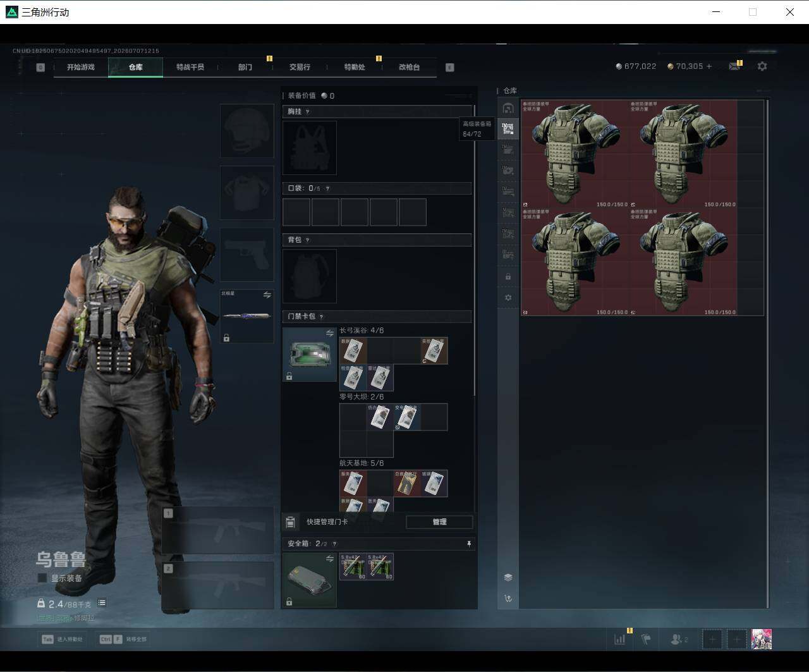
Task: Select the highlighted 高级装备箱 stash tab
Action: point(508,129)
